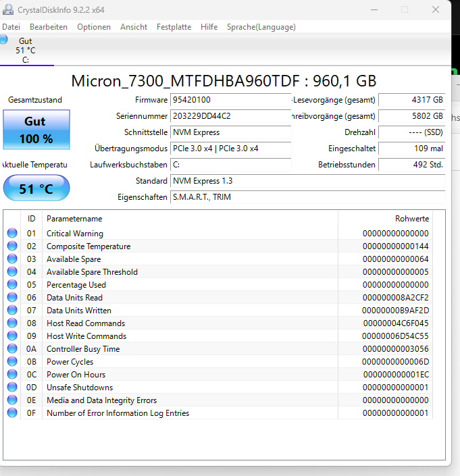Click ID cell 0A

(31, 349)
